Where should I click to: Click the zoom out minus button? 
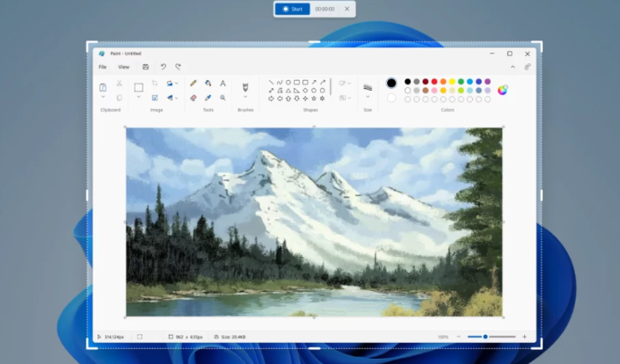point(459,337)
